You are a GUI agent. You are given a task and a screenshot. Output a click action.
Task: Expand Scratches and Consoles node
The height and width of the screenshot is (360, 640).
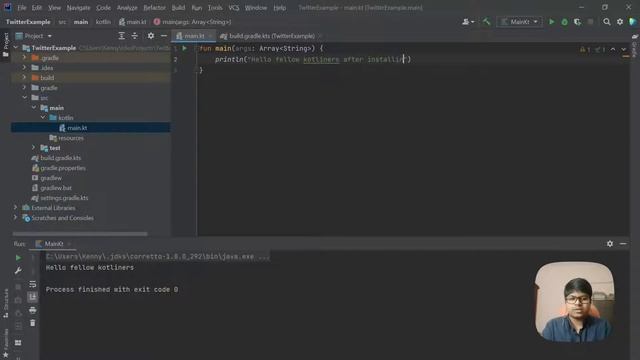pyautogui.click(x=16, y=218)
